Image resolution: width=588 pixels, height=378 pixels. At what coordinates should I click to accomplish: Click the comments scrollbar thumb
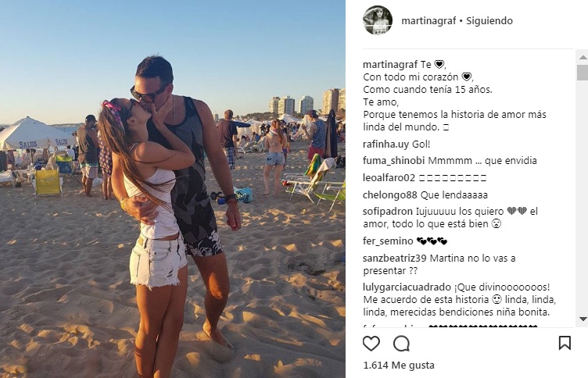[583, 73]
